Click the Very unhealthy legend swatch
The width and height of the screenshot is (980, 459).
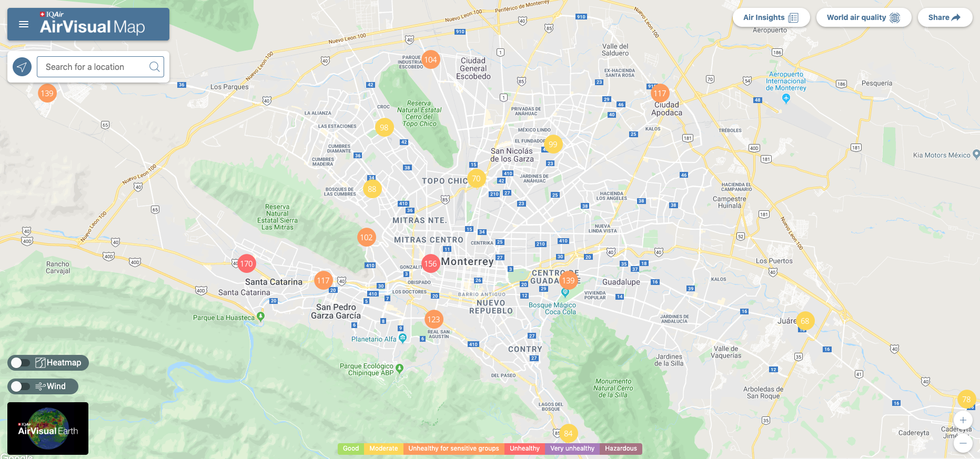572,448
